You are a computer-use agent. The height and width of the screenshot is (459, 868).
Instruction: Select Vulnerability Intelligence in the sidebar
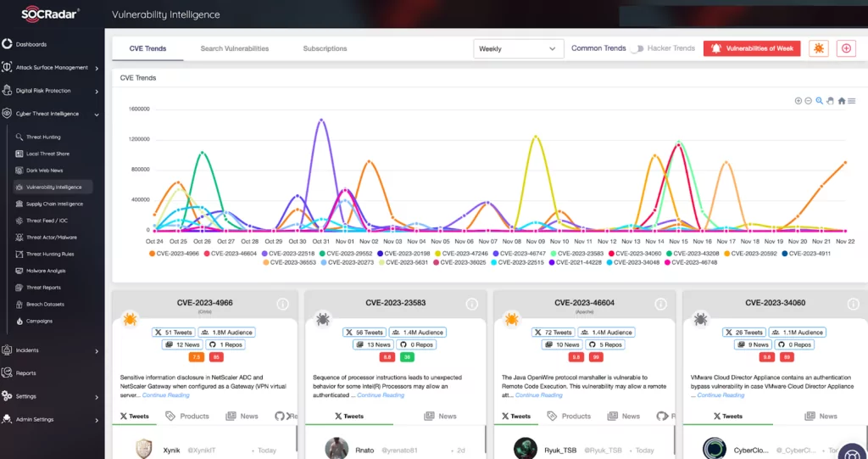coord(53,187)
